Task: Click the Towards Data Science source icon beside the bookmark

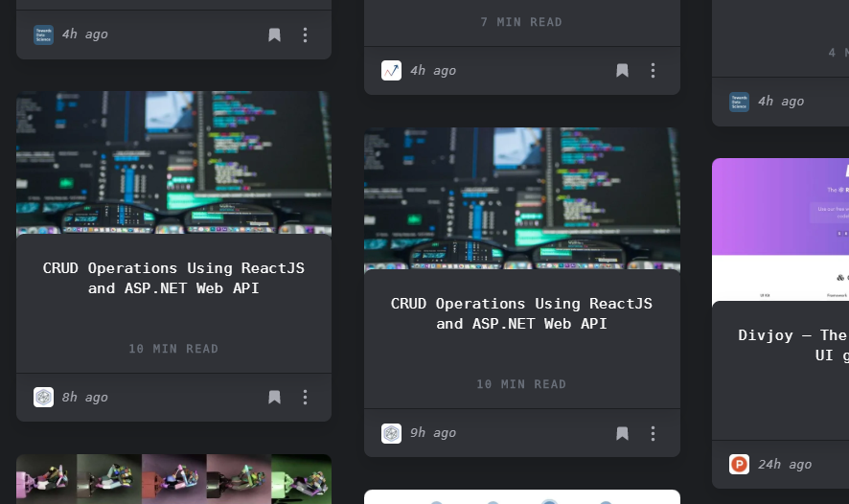Action: pos(43,35)
